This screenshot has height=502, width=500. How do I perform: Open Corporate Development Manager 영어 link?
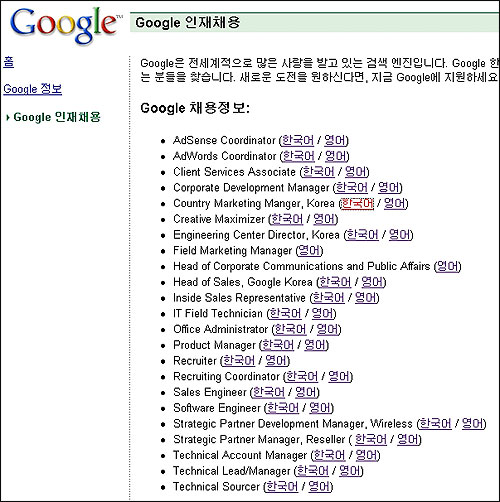pyautogui.click(x=389, y=188)
